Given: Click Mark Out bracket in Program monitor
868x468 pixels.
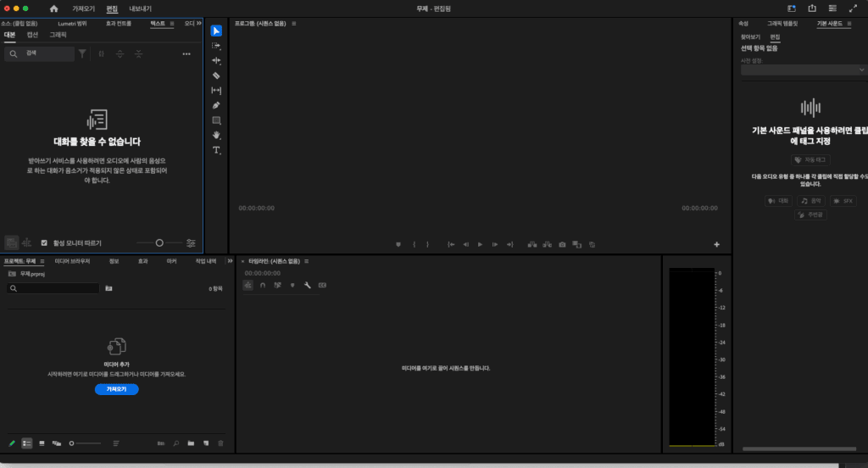Looking at the screenshot, I should [427, 244].
